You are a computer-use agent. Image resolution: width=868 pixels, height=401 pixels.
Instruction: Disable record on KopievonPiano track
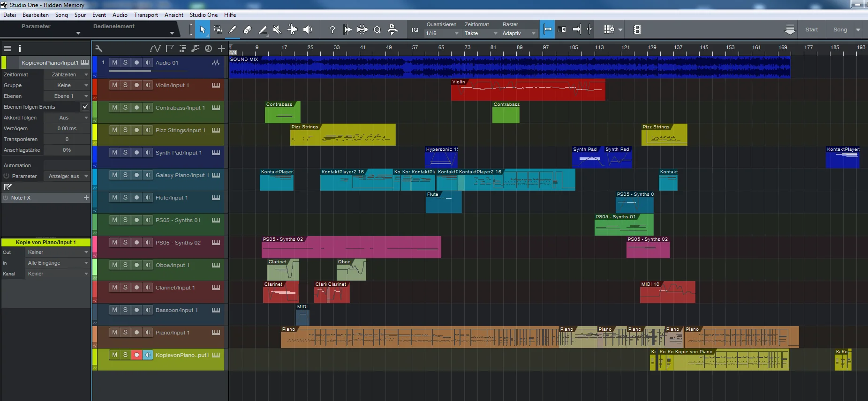pos(136,355)
